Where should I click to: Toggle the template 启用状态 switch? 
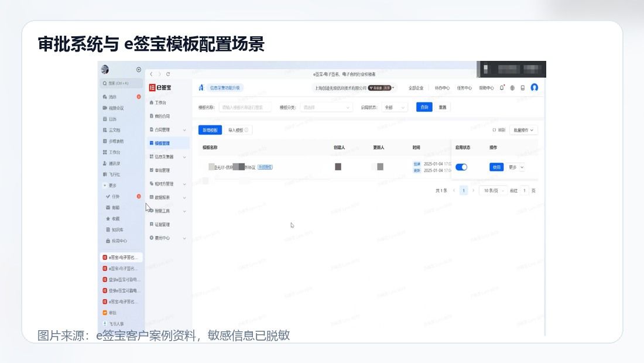(461, 167)
